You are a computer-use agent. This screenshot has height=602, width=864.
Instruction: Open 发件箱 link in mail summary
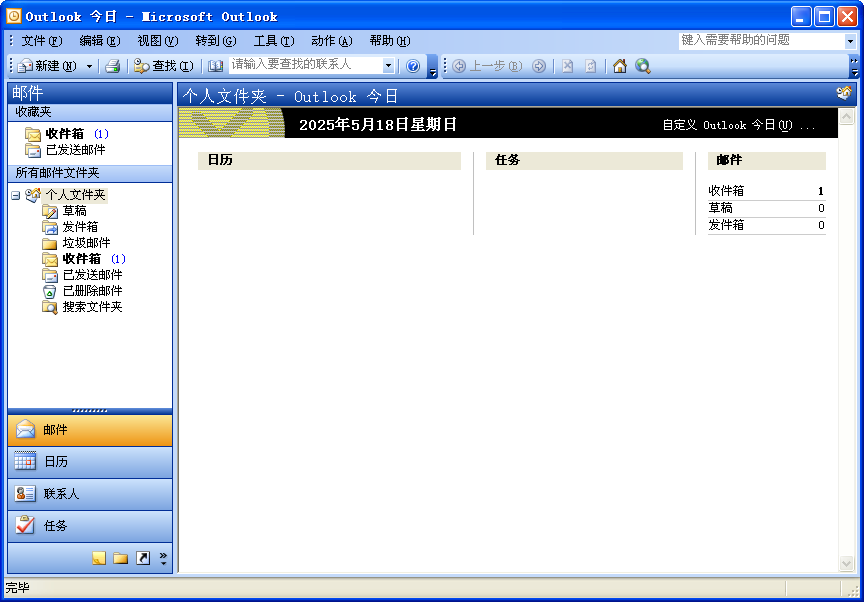[726, 225]
